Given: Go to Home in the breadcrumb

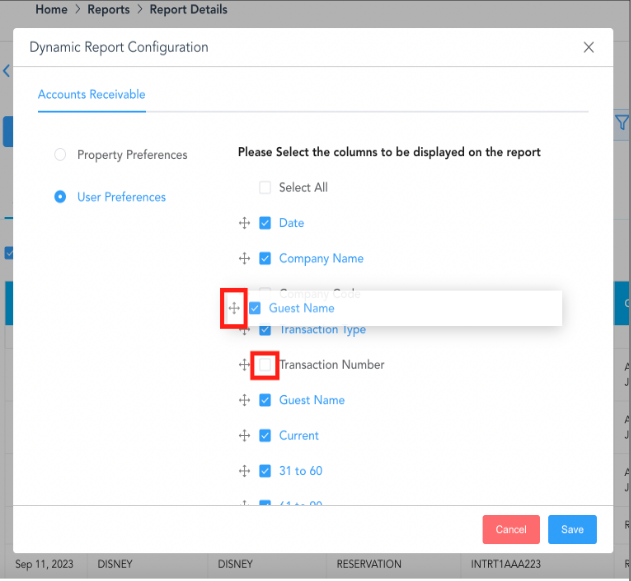Looking at the screenshot, I should [51, 9].
